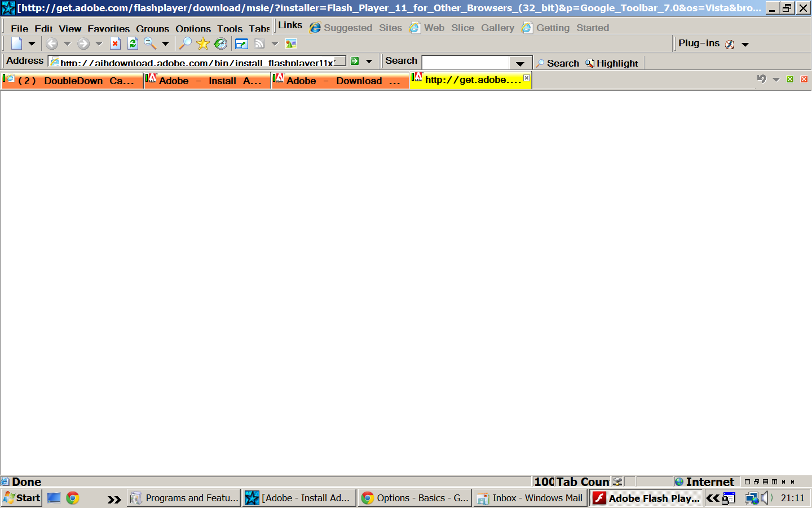
Task: Open the Suggested Sites link
Action: click(356, 28)
